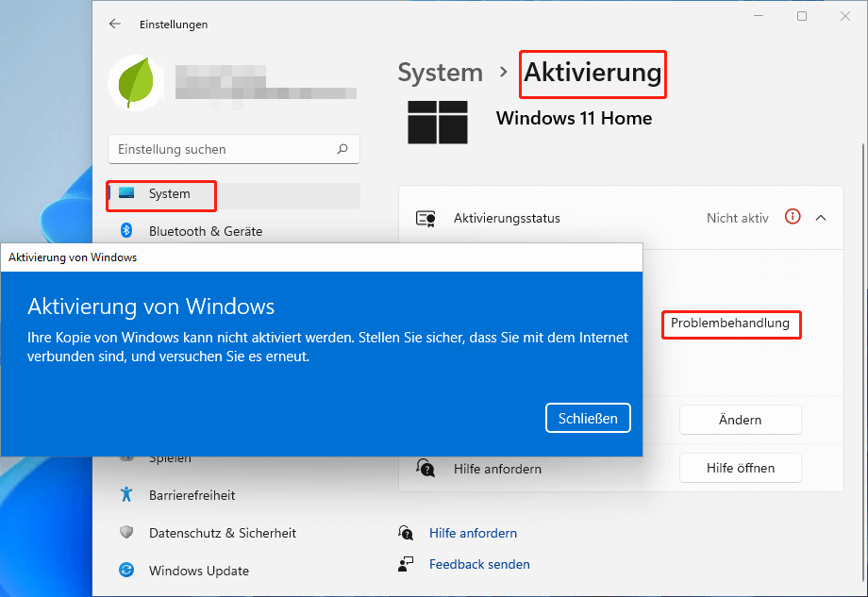Open the Bluetooth icon in sidebar
Viewport: 868px width, 597px height.
(x=126, y=230)
